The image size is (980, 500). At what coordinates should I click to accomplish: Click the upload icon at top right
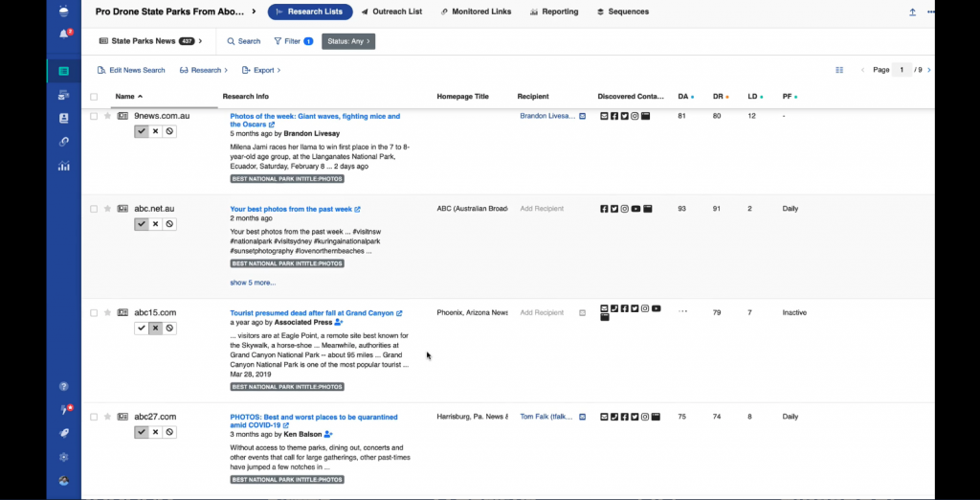click(912, 11)
